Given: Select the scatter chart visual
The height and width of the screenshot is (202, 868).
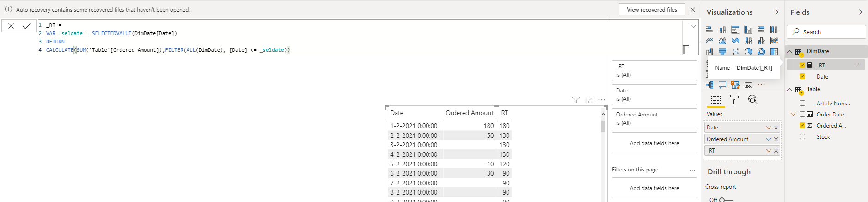Looking at the screenshot, I should 735,52.
